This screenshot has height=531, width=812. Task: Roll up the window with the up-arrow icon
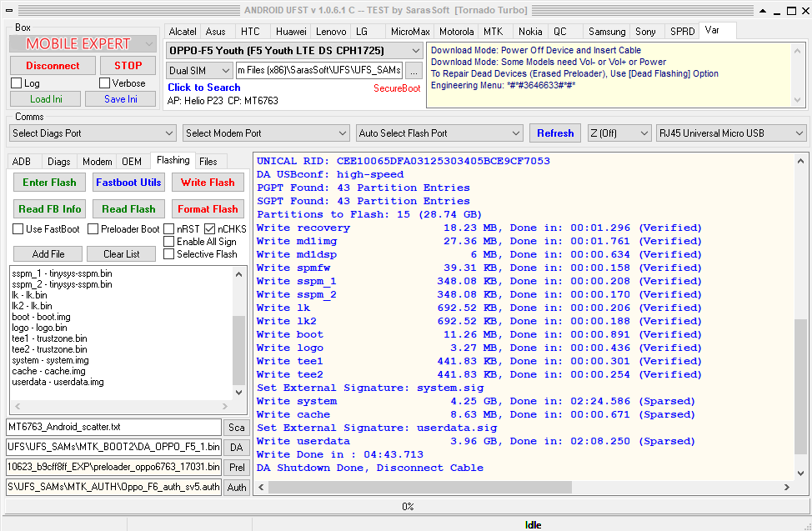click(x=763, y=11)
